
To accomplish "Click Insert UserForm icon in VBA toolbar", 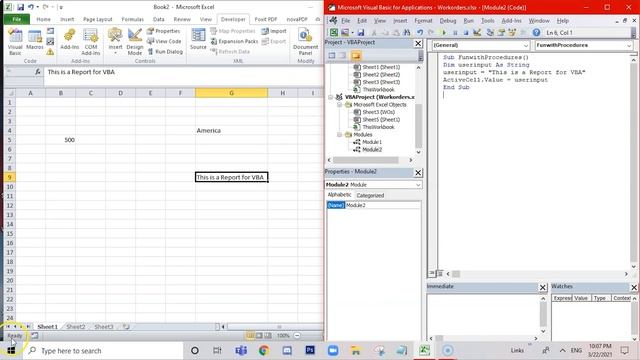I will tap(345, 33).
